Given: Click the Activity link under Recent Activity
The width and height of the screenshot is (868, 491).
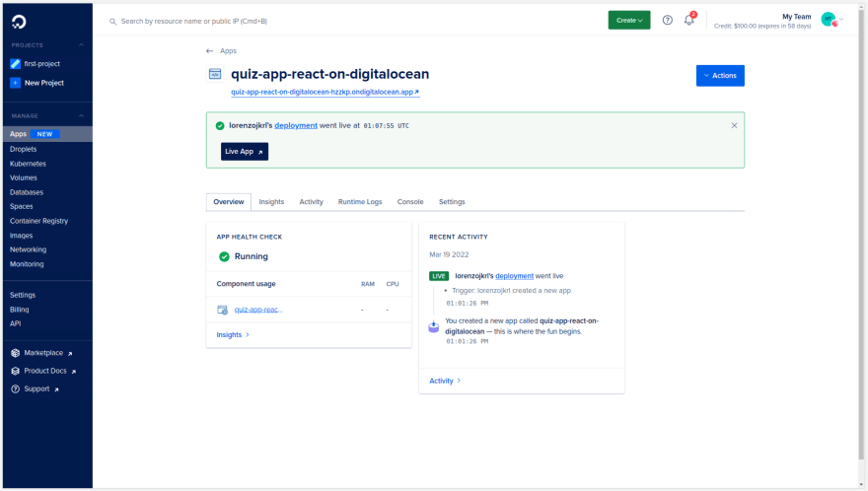Looking at the screenshot, I should 445,381.
